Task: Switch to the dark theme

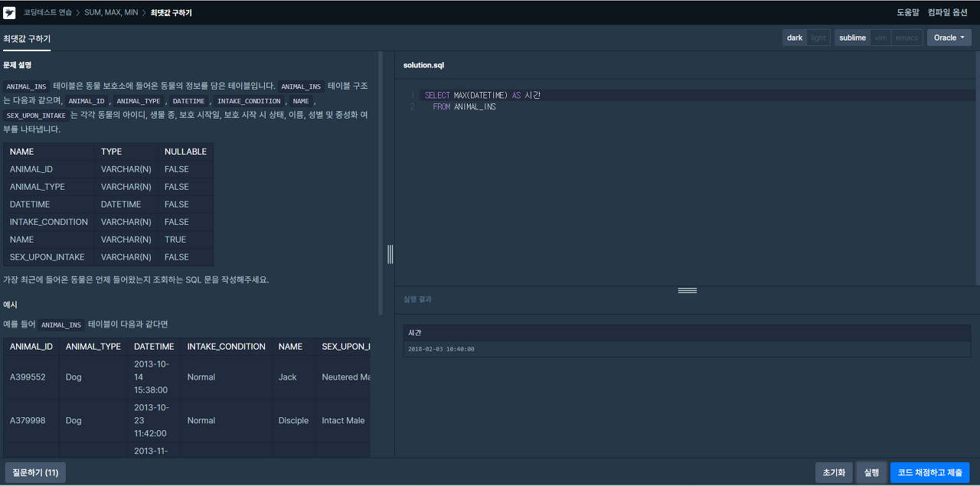Action: pos(795,38)
